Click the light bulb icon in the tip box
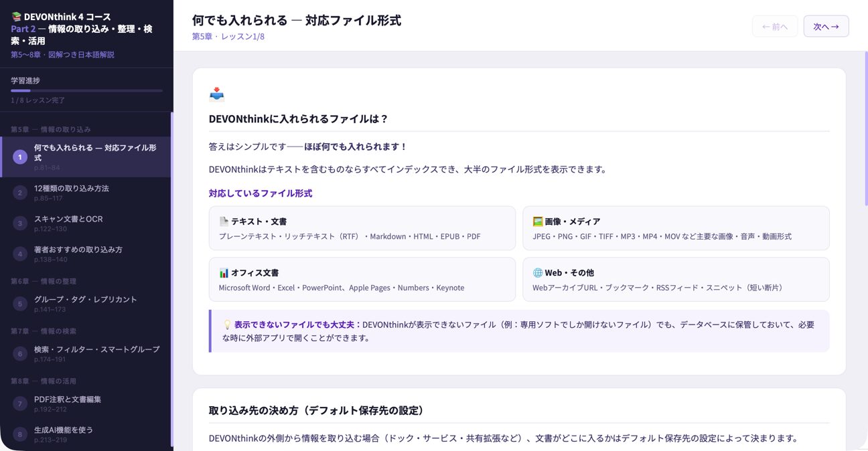Viewport: 868px width, 451px height. tap(226, 325)
